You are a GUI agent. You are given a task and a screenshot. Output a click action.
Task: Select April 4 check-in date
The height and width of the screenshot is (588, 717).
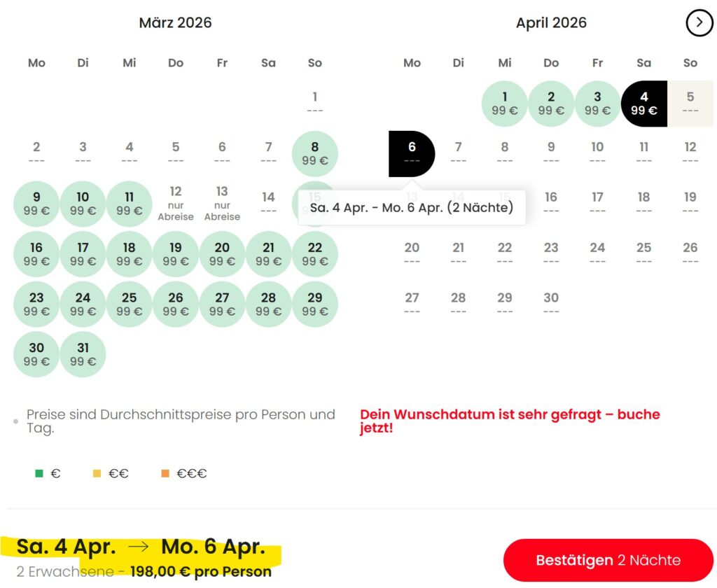pyautogui.click(x=643, y=103)
